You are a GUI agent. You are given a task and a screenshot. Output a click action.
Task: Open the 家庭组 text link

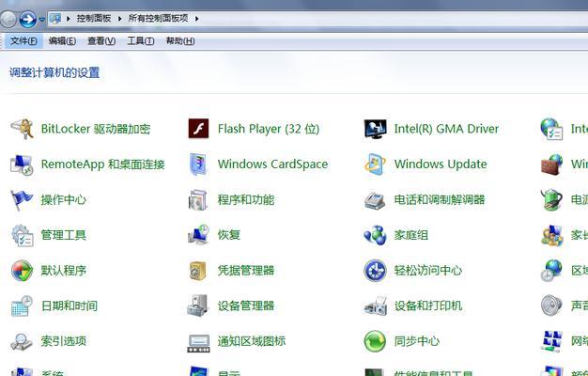(411, 235)
